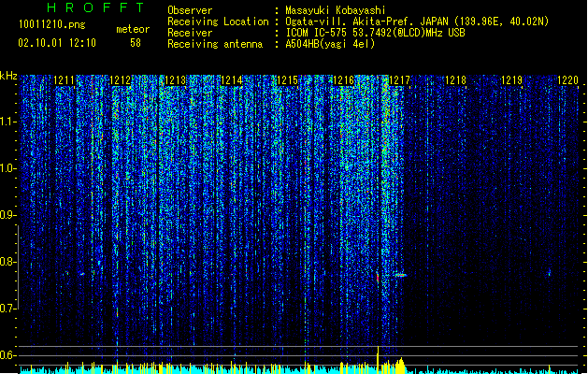This screenshot has width=588, height=374.
Task: Click the 1213 time marker
Action: point(176,80)
